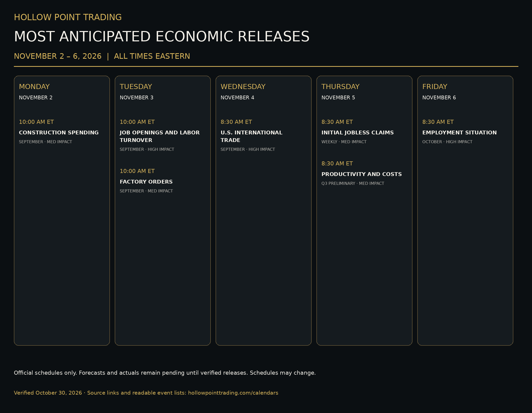The width and height of the screenshot is (532, 413).
Task: Click SEPTEMBER · MED IMPACT under Construction Spending
Action: tap(45, 142)
